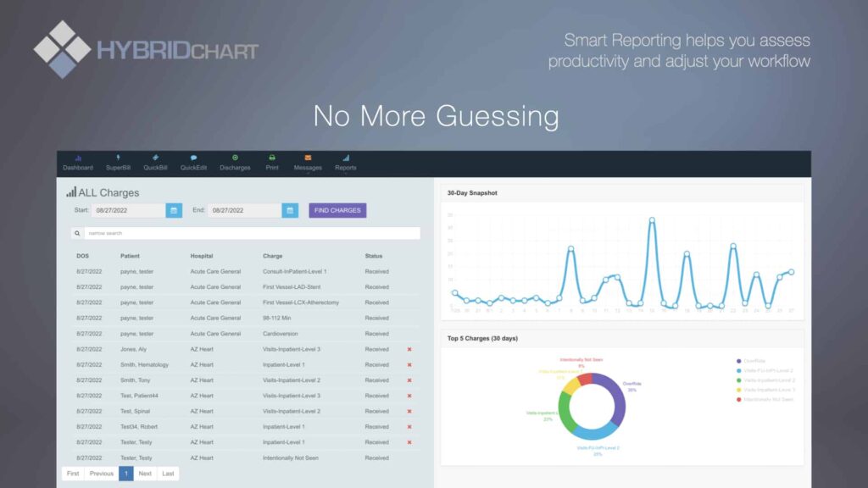
Task: Click the Status column header
Action: pyautogui.click(x=374, y=256)
